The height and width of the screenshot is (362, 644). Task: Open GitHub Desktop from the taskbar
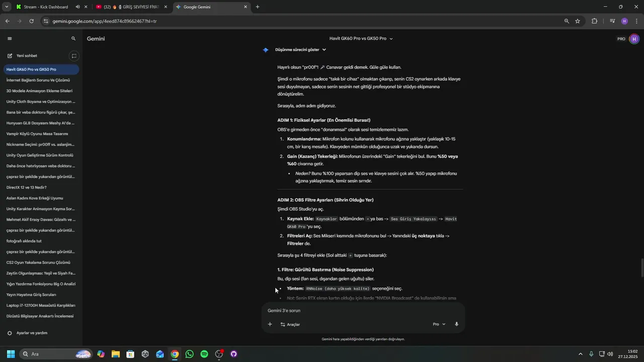(233, 354)
